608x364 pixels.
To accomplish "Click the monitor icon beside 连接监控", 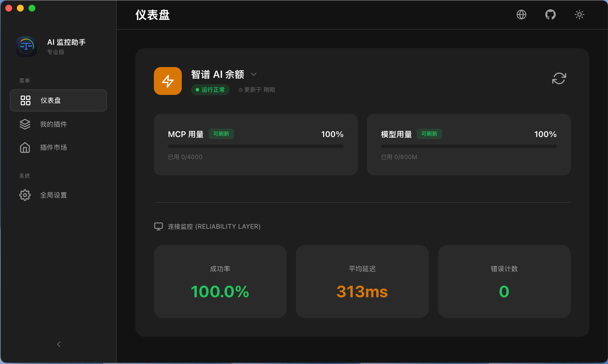I will coord(158,226).
